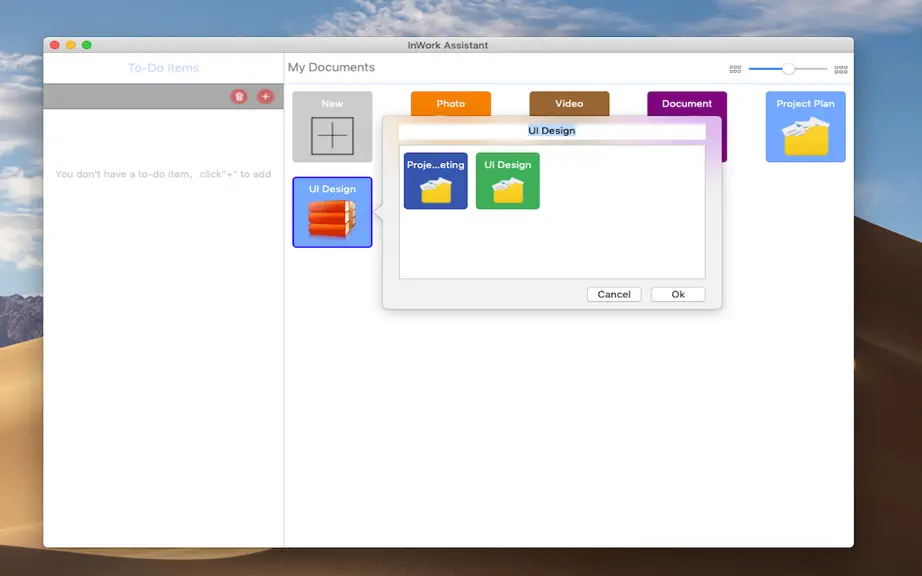This screenshot has width=922, height=576.
Task: Select the green UI Design folder in popup
Action: [507, 181]
